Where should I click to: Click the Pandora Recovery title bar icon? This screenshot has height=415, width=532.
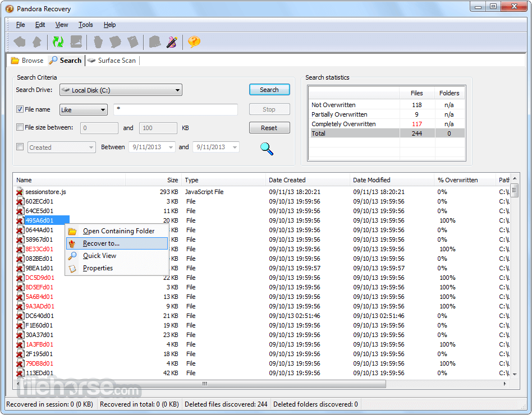(10, 9)
